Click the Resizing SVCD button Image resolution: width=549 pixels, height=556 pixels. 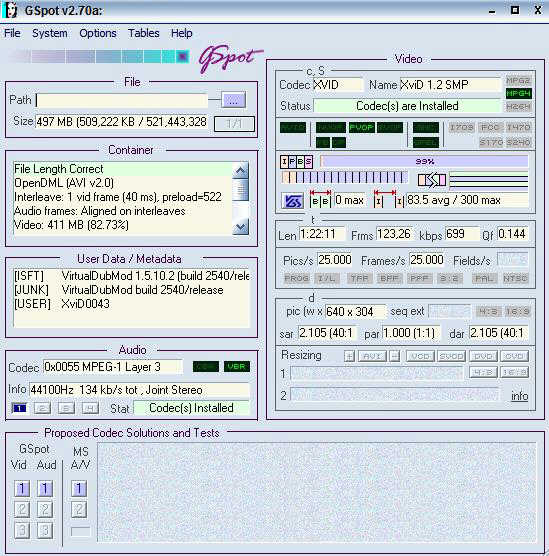pos(451,356)
